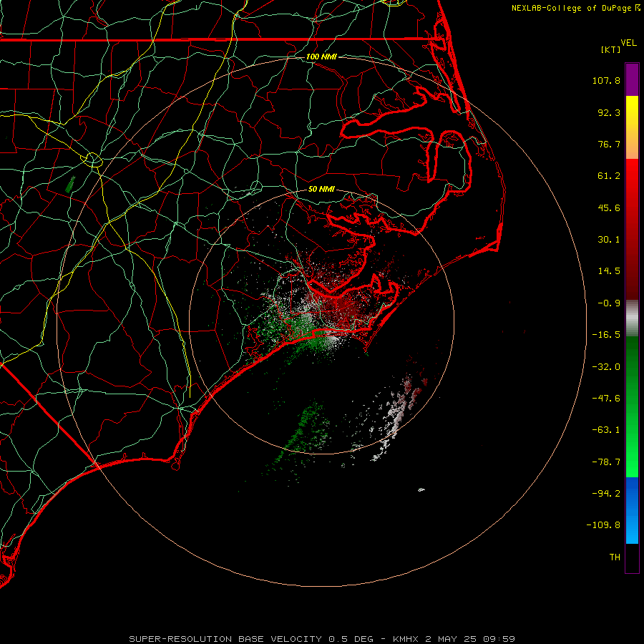Click the VEL legend title
Viewport: 644px width, 644px height.
click(x=628, y=43)
